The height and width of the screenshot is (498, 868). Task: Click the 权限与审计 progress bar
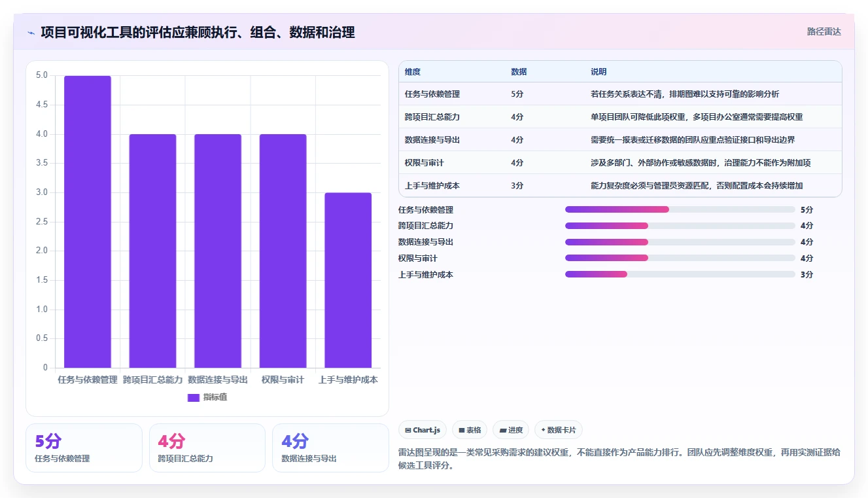point(680,258)
